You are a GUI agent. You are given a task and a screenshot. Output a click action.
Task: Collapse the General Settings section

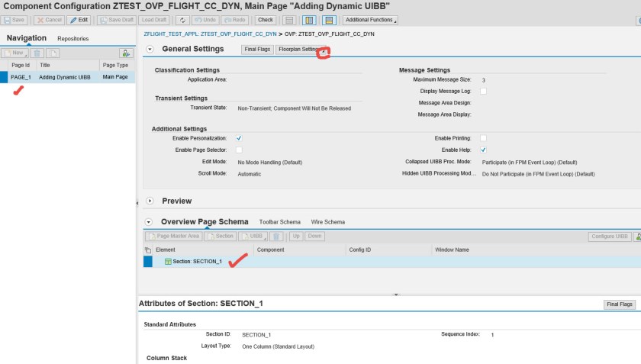point(150,49)
